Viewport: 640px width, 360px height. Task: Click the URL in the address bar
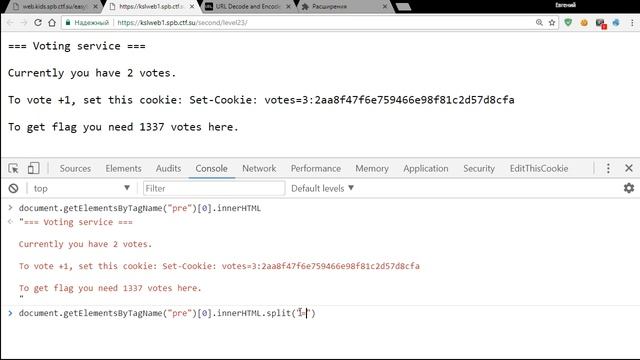182,23
